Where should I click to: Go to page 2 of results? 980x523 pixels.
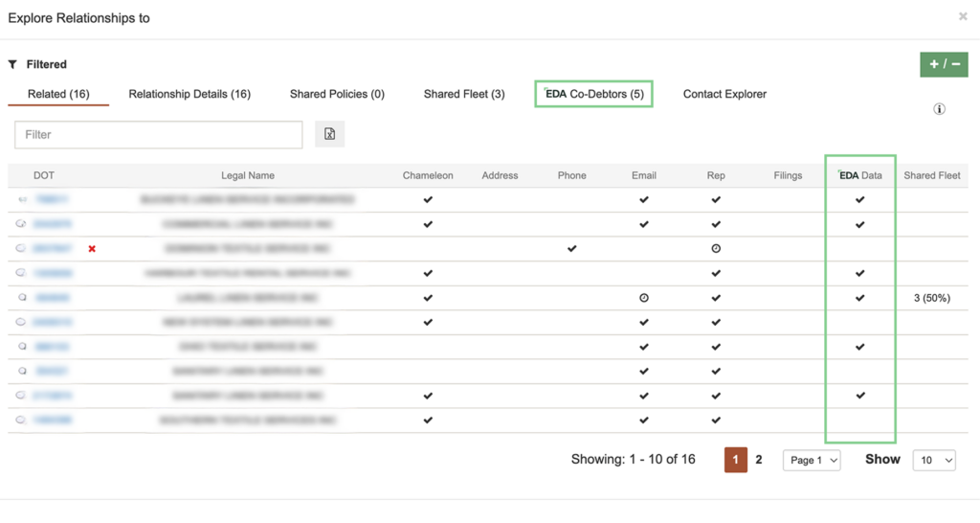759,460
